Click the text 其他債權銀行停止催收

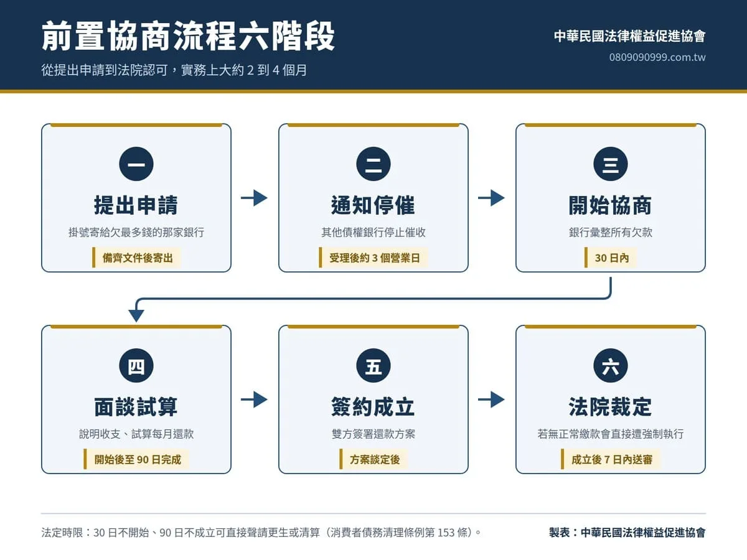pyautogui.click(x=374, y=232)
